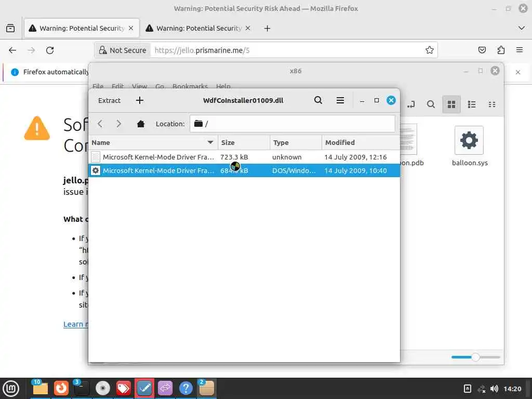Go forward in archive location history
This screenshot has width=532, height=399.
[x=118, y=124]
